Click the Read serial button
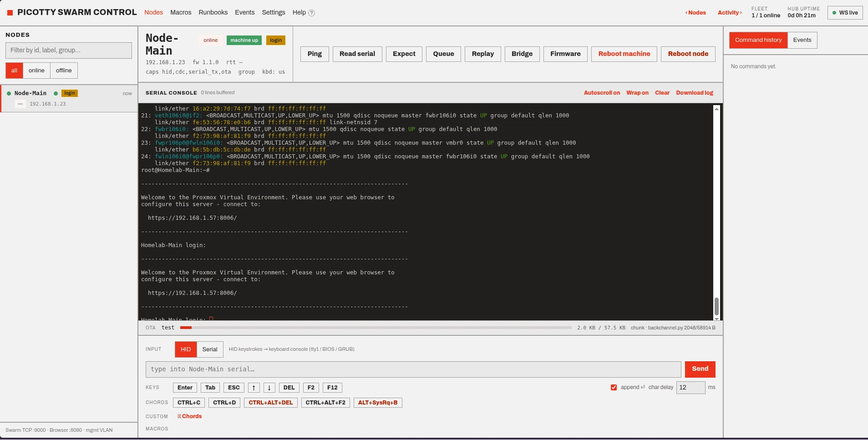 (x=357, y=54)
